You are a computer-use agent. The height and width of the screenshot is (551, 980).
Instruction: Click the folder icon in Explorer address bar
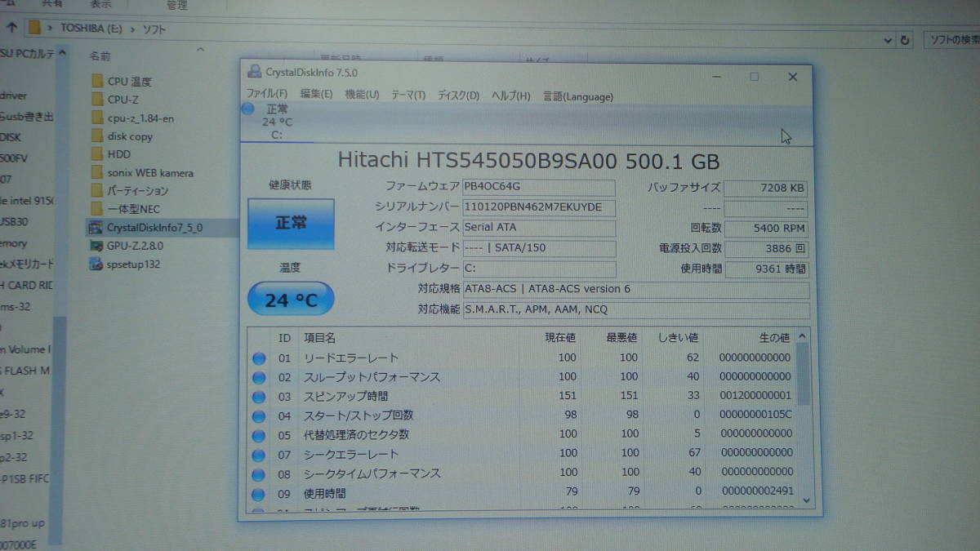coord(34,27)
